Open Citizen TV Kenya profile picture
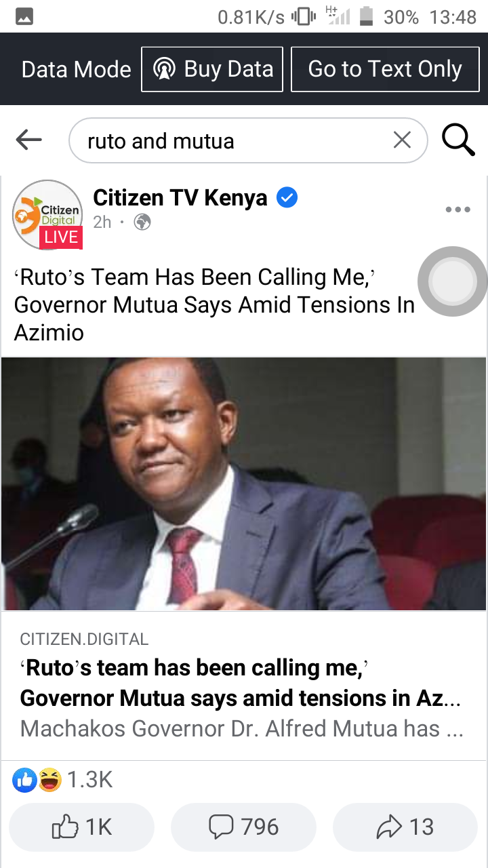The height and width of the screenshot is (868, 488). 47,214
